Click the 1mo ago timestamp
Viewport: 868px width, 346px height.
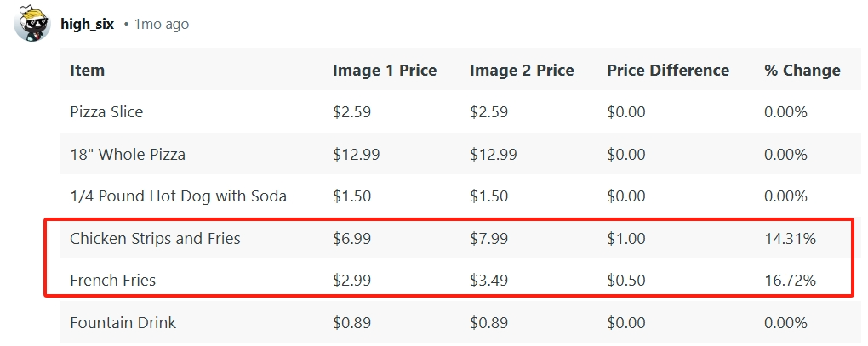162,25
